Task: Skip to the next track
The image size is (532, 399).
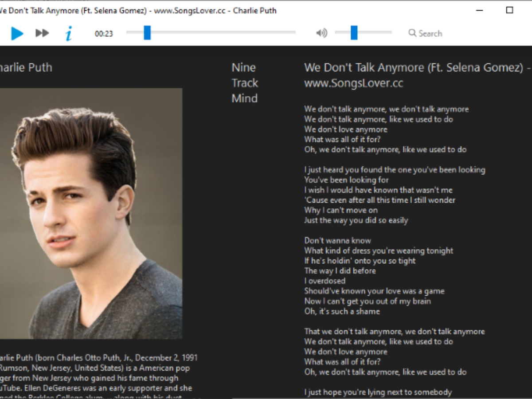Action: pyautogui.click(x=42, y=33)
